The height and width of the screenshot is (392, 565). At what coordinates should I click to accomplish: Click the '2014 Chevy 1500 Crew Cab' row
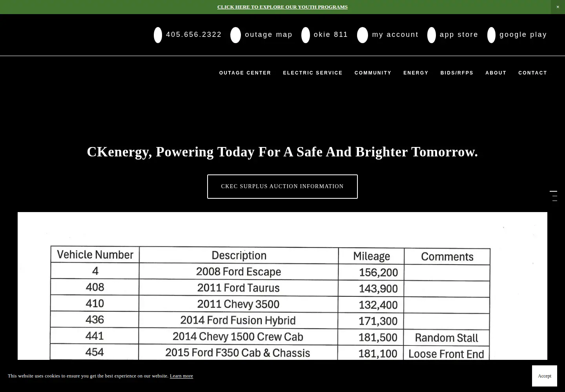click(270, 336)
